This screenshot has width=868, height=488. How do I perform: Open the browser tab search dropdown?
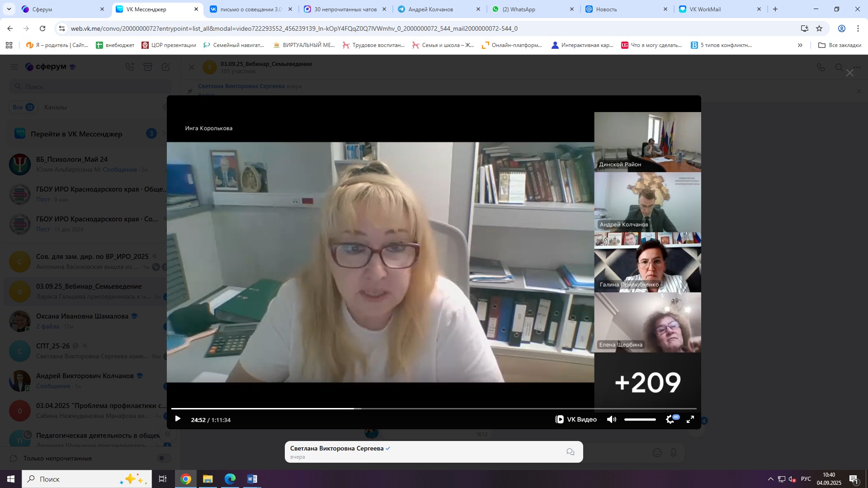click(x=9, y=9)
